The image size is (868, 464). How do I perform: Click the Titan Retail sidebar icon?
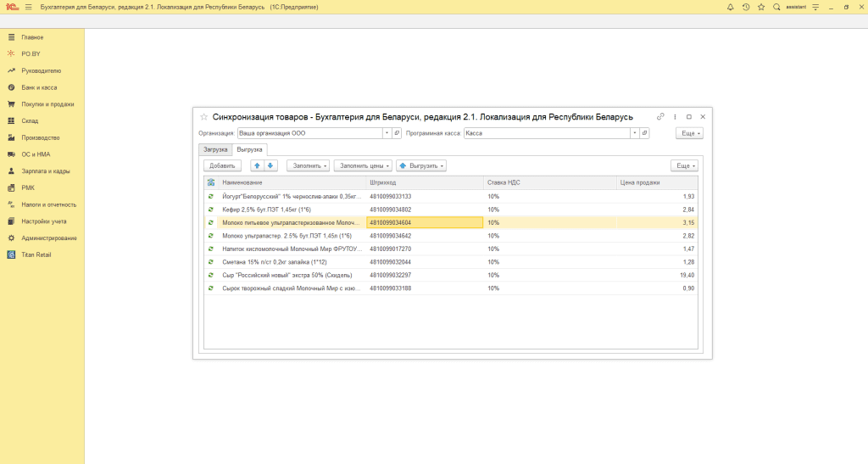tap(11, 254)
